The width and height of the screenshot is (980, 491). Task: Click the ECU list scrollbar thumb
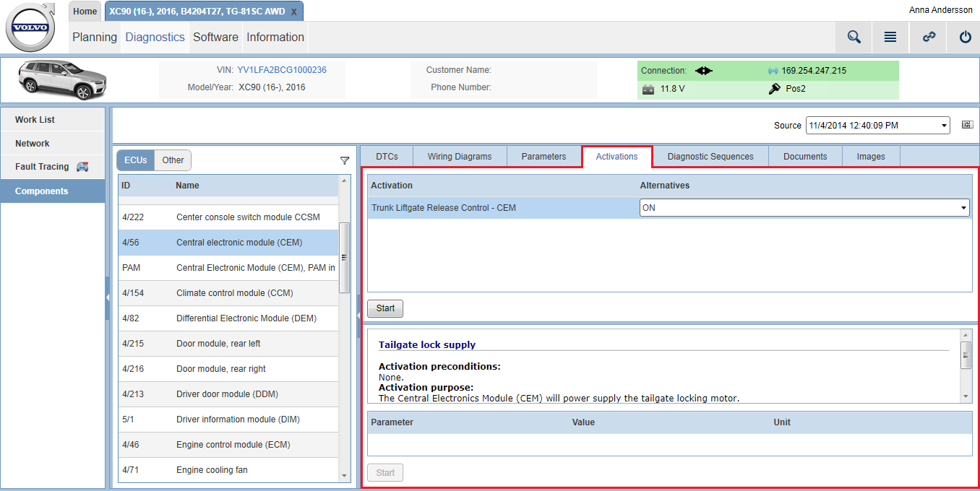[344, 257]
